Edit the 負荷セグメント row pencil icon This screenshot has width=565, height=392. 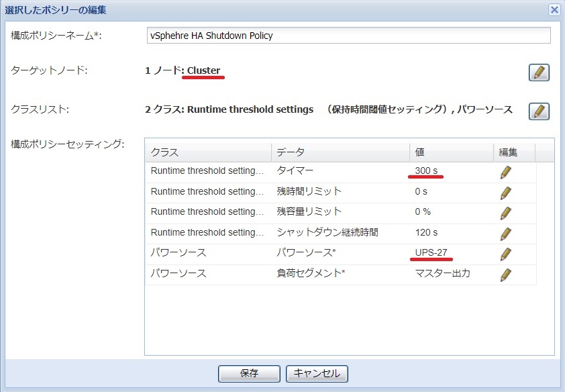[x=505, y=274]
